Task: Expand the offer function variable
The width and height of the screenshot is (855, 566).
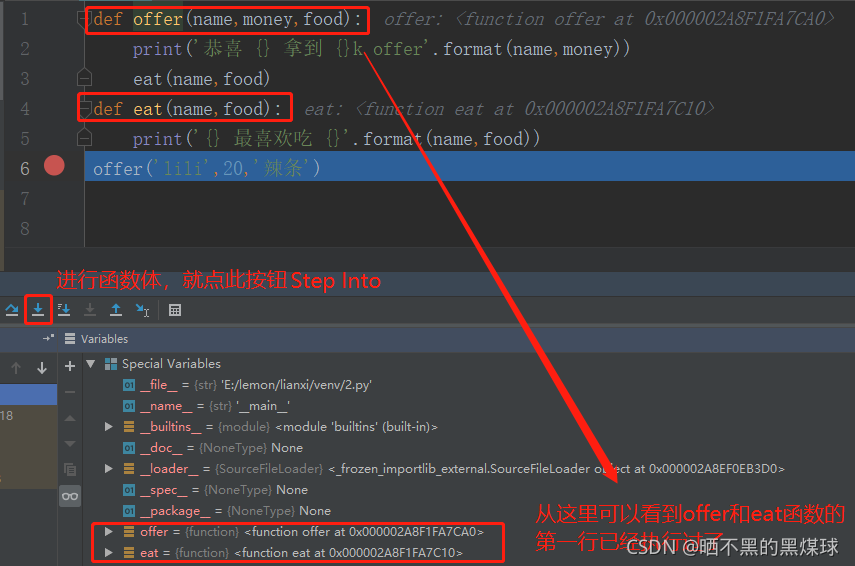Action: tap(109, 532)
